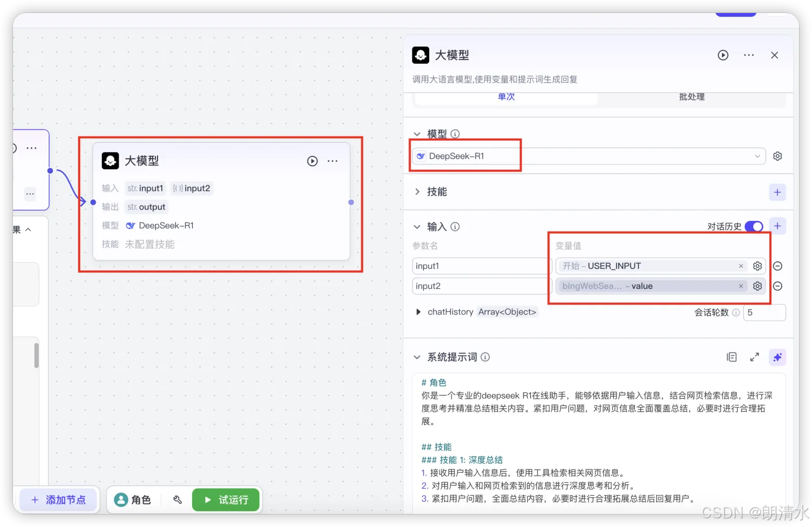Open side panel more options menu
Screen dimensions: 812x527
[x=749, y=55]
